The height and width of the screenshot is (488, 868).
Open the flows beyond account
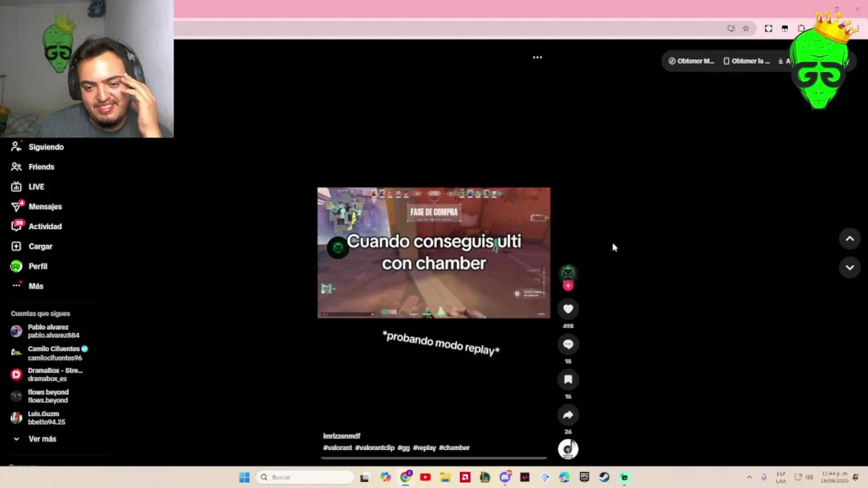pos(40,396)
